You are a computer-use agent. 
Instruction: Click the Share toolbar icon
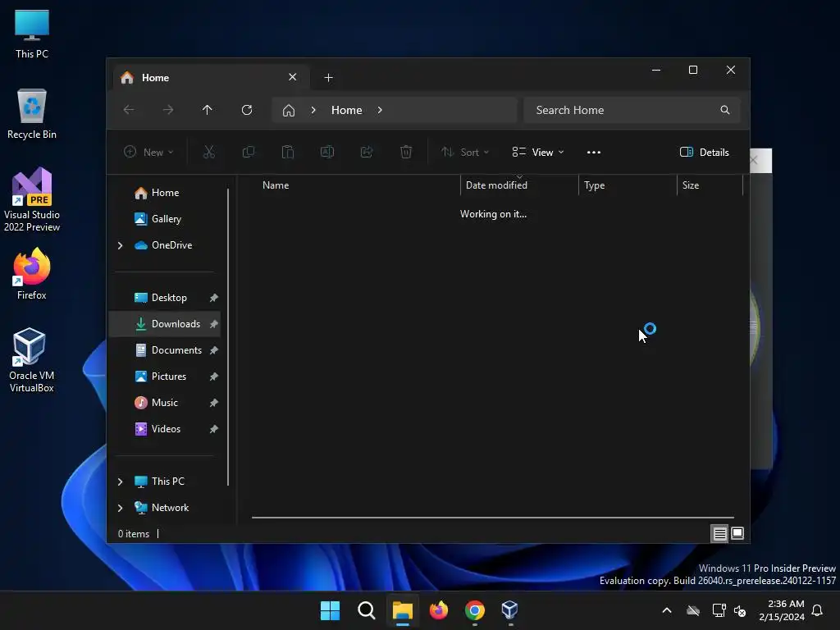[367, 152]
